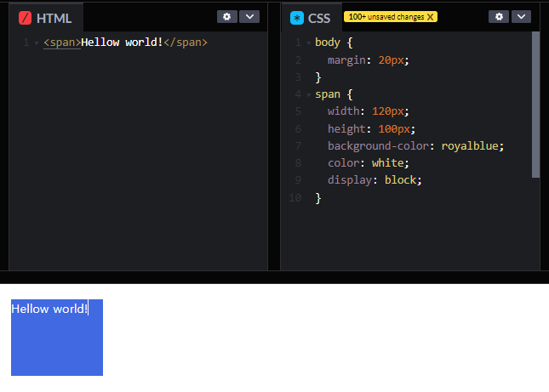Click the 100+ unsaved changes label
The width and height of the screenshot is (549, 392).
pyautogui.click(x=386, y=17)
